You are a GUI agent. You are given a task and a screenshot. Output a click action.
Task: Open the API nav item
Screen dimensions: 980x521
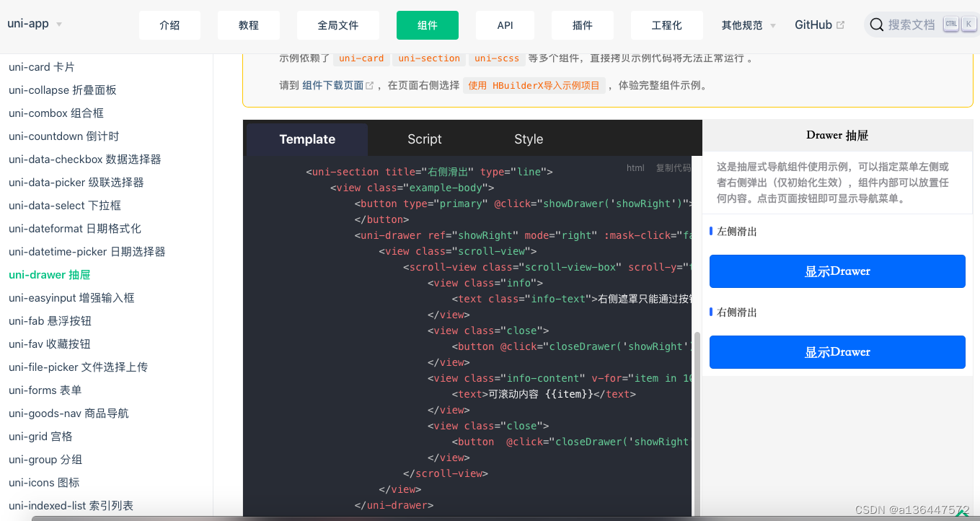506,25
